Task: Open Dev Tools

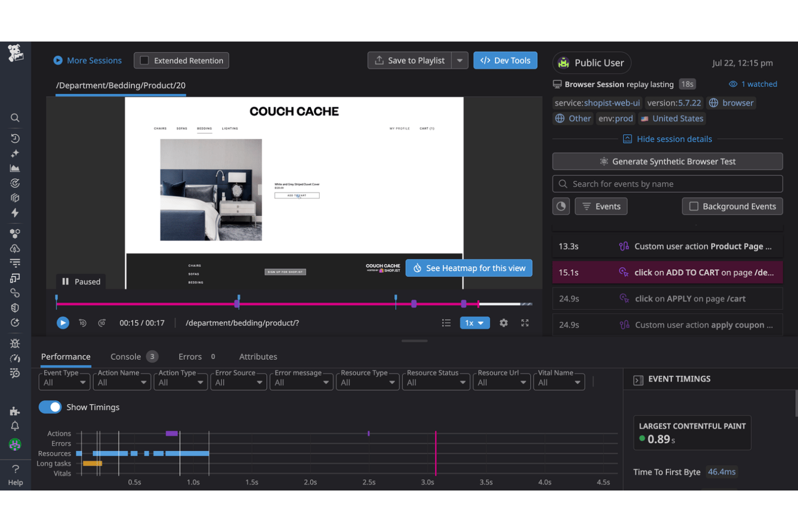Action: tap(505, 60)
